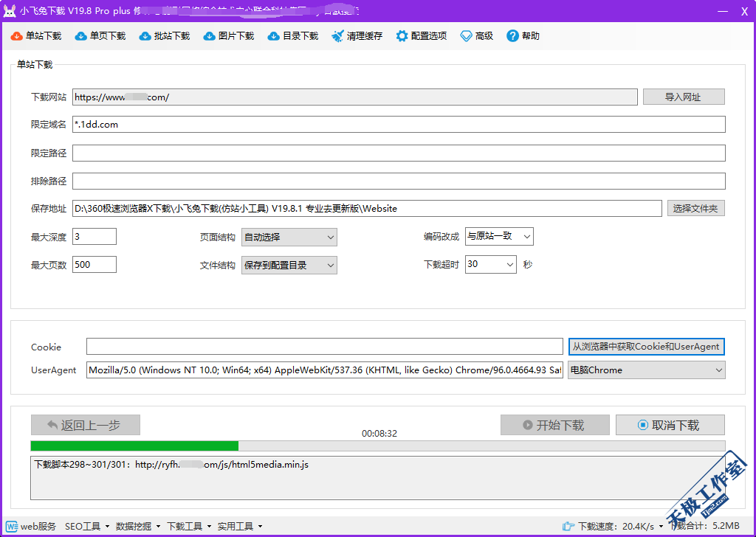Switch to 图片下载 mode

pos(229,36)
